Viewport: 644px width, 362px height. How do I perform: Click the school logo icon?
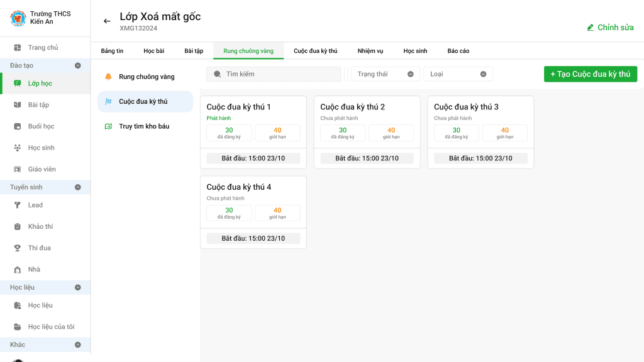18,18
